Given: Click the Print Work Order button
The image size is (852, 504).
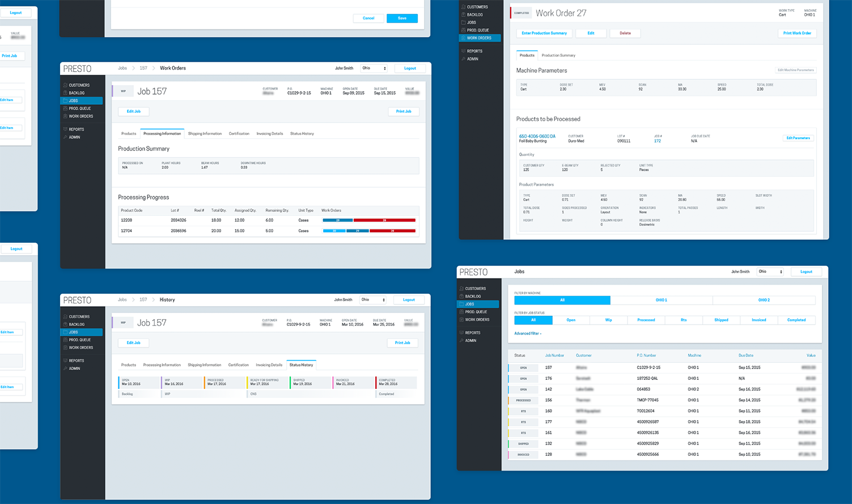Looking at the screenshot, I should coord(797,33).
